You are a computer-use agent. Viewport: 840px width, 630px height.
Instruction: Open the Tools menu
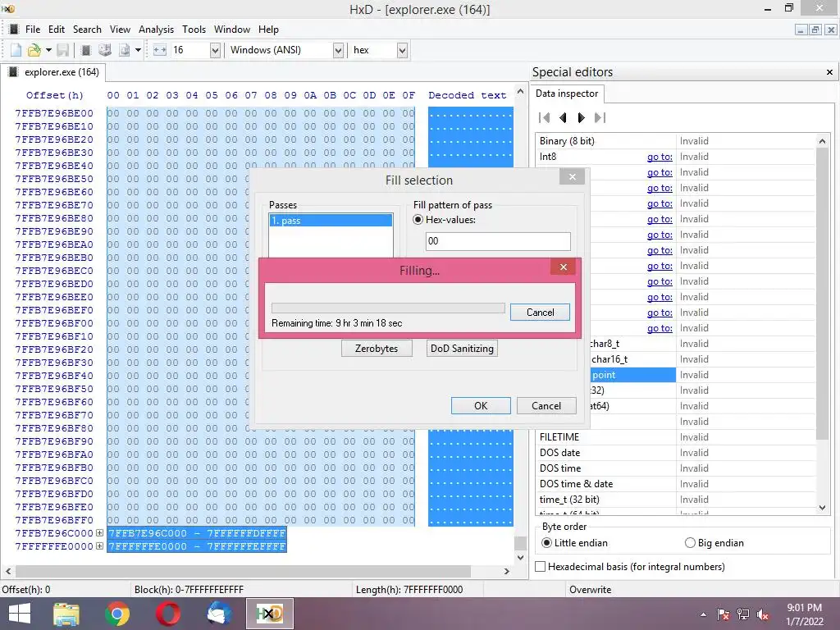pos(194,30)
